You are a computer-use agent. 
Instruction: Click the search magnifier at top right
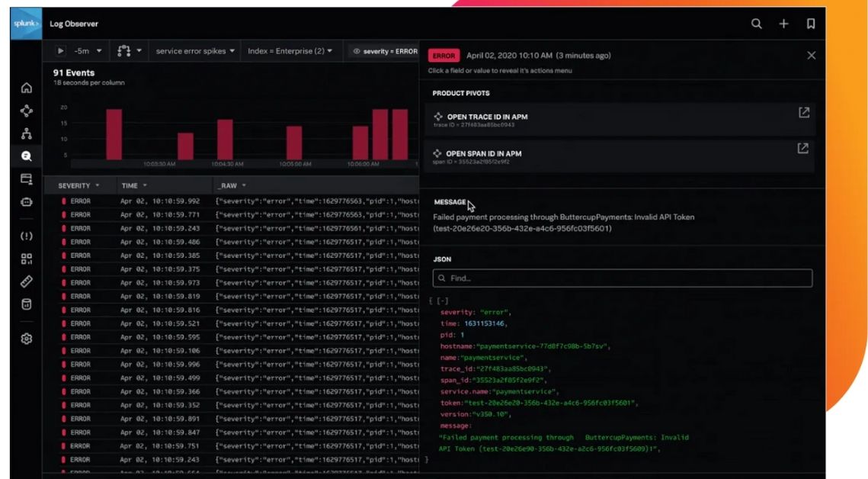click(x=756, y=24)
